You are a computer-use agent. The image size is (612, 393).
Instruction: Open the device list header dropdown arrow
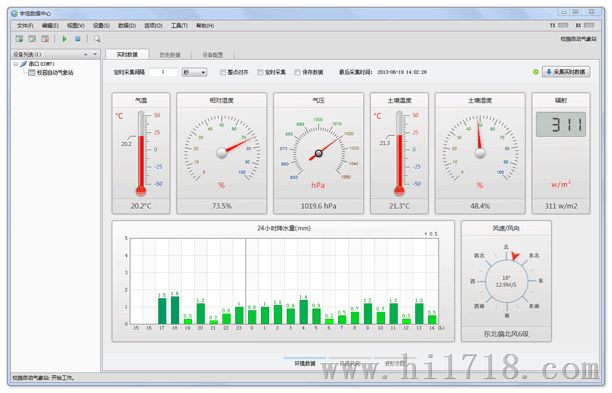pyautogui.click(x=95, y=54)
